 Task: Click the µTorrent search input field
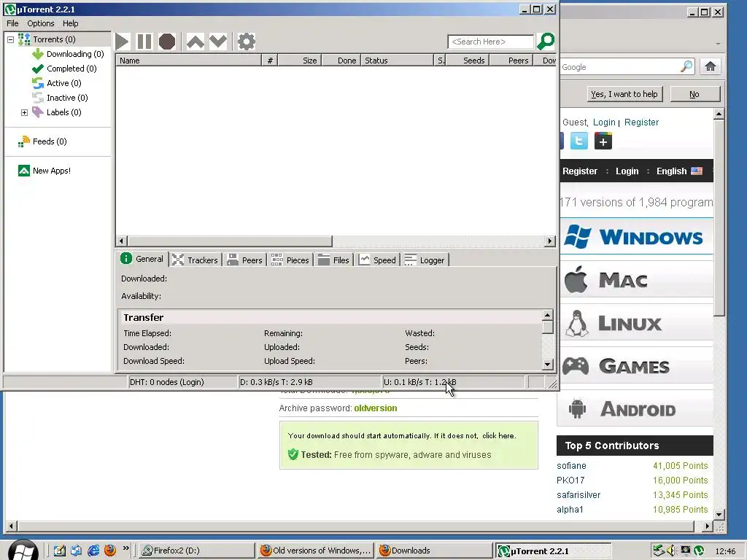[x=491, y=42]
